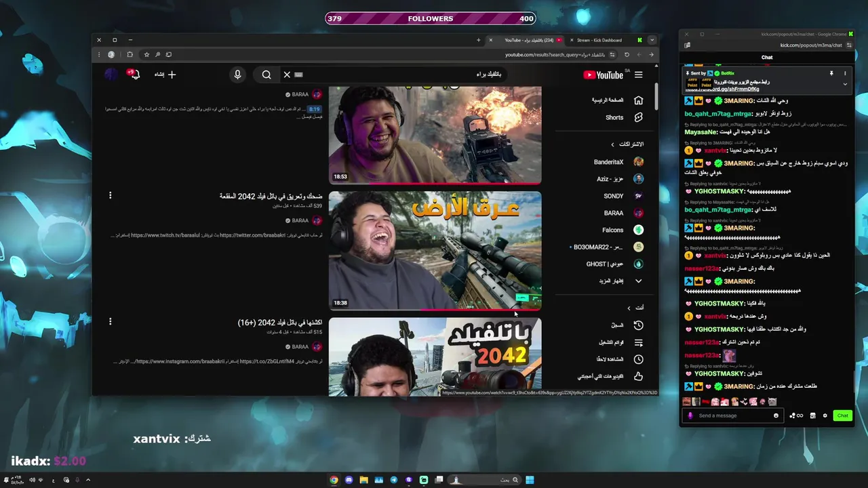Open the BanderitaX subscription channel
Viewport: 868px width, 488px height.
[618, 162]
